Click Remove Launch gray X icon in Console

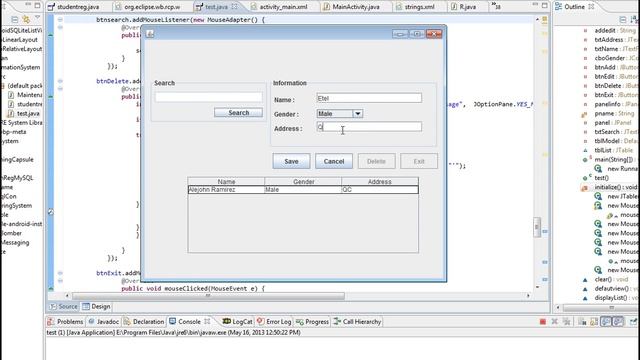[x=554, y=322]
